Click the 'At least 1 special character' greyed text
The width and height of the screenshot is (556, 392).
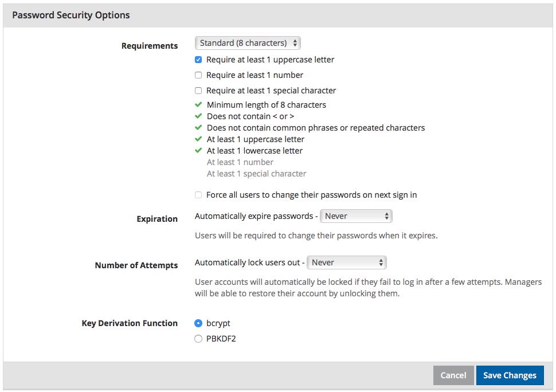[x=256, y=174]
